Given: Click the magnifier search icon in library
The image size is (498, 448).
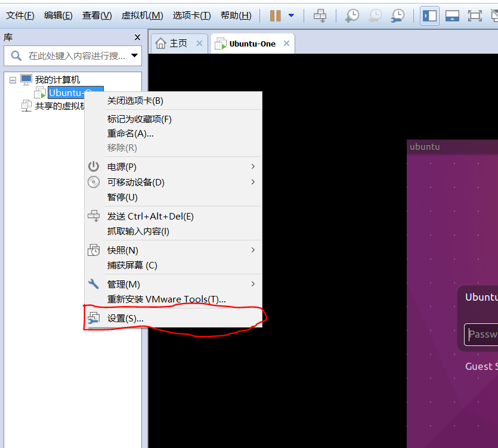Looking at the screenshot, I should click(16, 56).
